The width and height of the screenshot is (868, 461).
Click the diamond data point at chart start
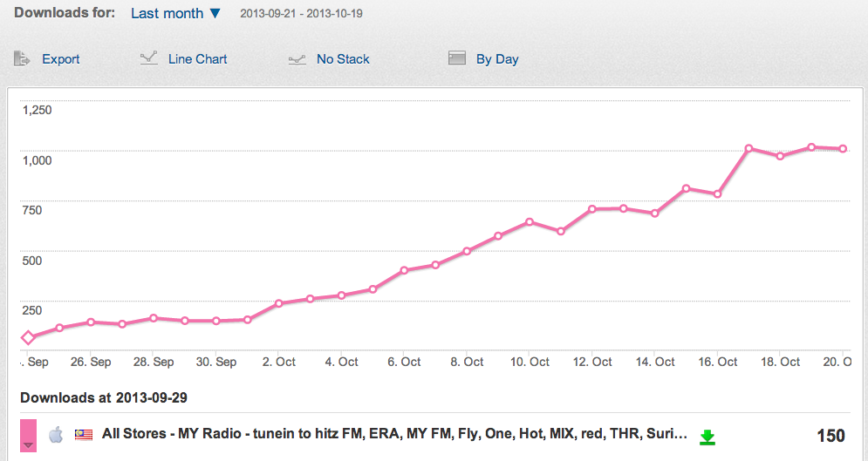(28, 337)
